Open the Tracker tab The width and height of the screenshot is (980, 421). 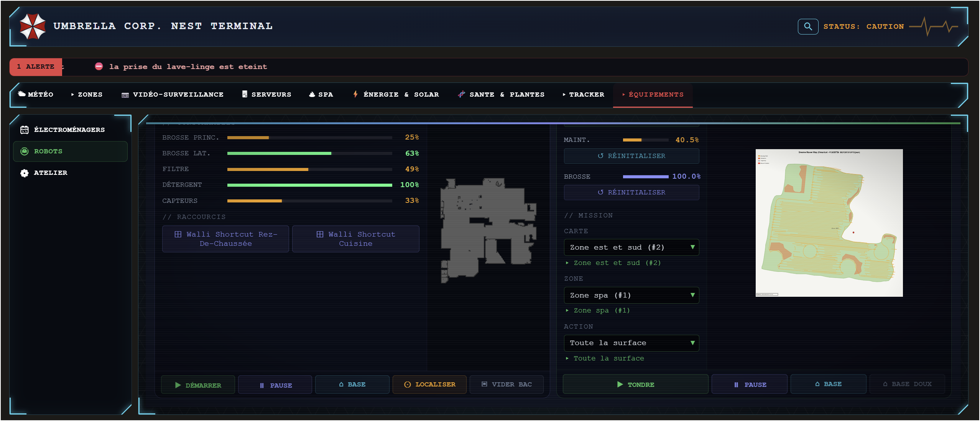(583, 94)
